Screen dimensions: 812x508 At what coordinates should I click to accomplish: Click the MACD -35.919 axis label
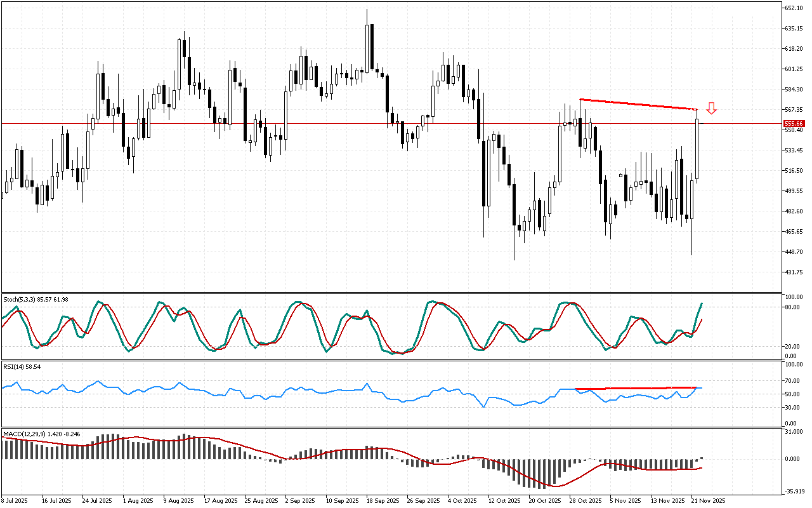[794, 491]
